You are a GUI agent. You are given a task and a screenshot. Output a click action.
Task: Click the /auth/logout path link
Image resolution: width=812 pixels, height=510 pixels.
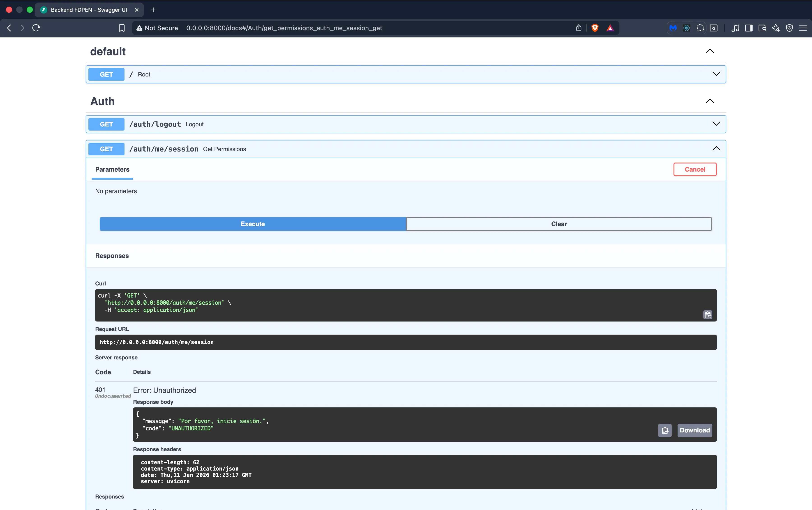[x=155, y=124]
